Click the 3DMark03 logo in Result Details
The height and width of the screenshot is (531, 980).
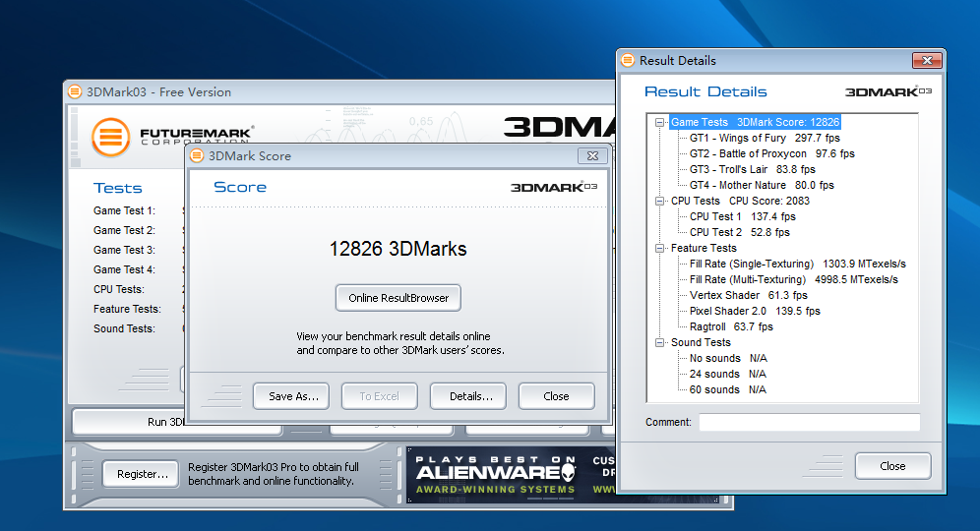[888, 91]
